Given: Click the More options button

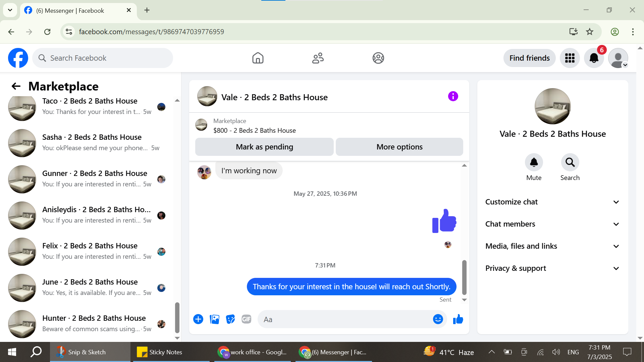Looking at the screenshot, I should [399, 147].
